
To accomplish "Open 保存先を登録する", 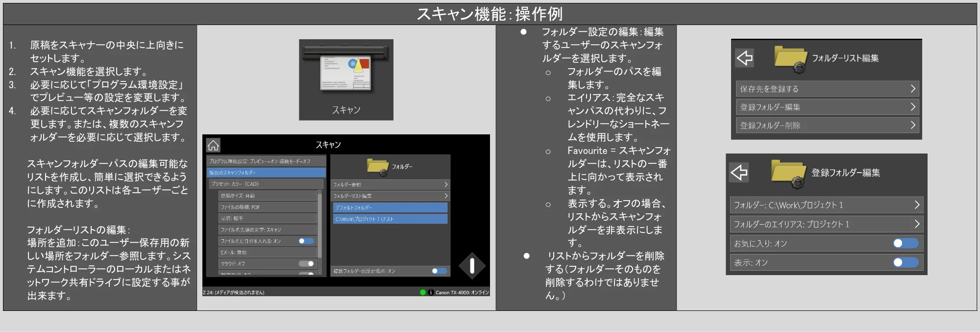I will pyautogui.click(x=827, y=89).
